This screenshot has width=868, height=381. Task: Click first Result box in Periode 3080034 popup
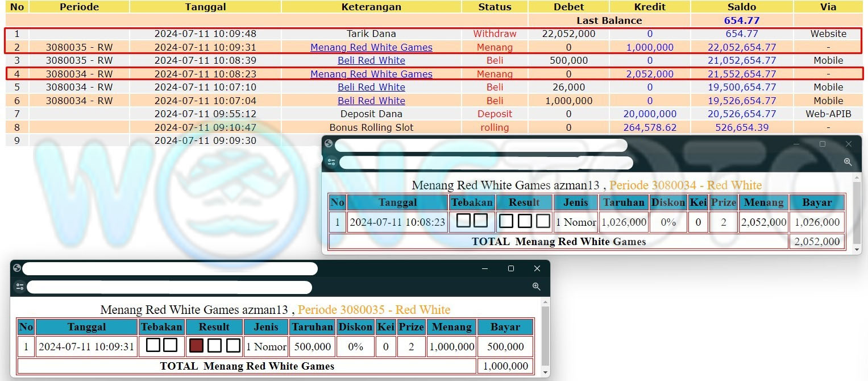[x=506, y=221]
